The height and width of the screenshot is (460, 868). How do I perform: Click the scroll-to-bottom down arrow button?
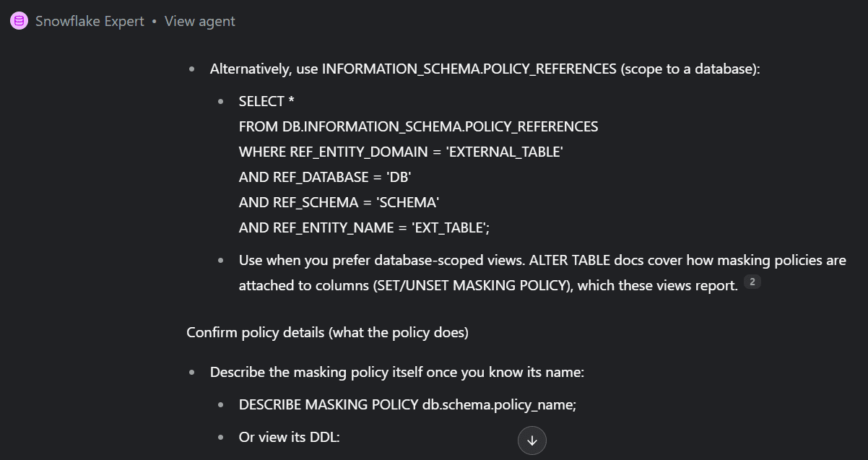tap(532, 441)
